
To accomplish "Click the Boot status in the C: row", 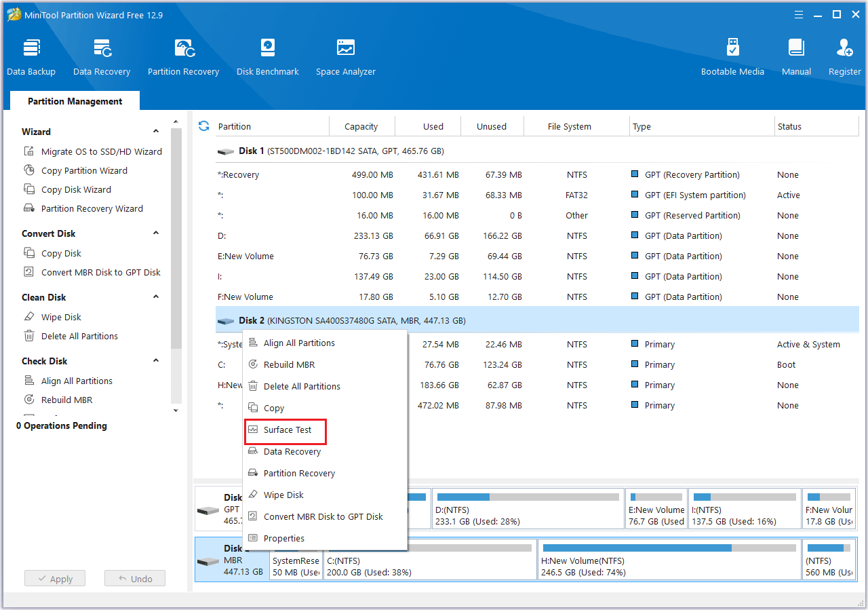I will pyautogui.click(x=787, y=365).
